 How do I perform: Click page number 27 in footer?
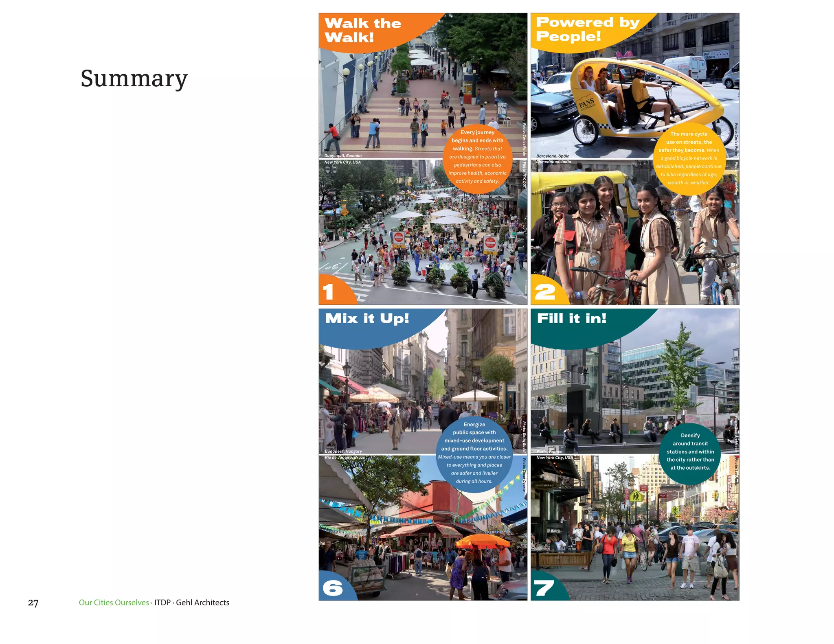pos(33,603)
